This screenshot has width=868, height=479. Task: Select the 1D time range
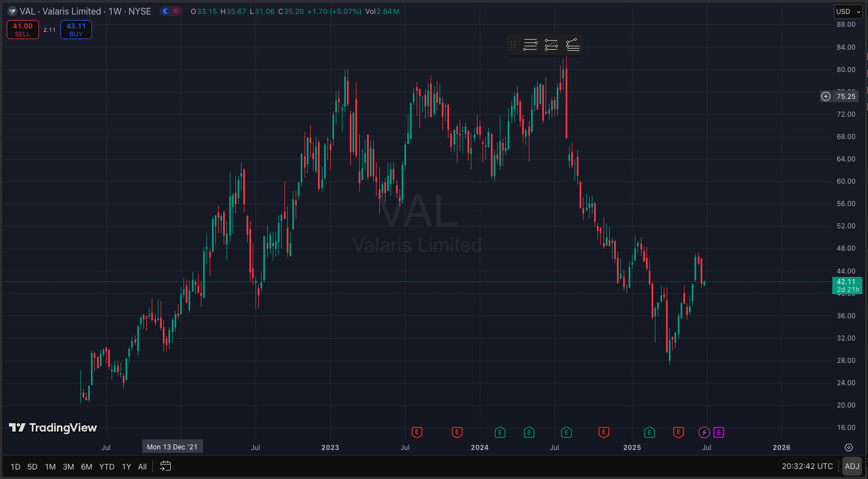[16, 467]
